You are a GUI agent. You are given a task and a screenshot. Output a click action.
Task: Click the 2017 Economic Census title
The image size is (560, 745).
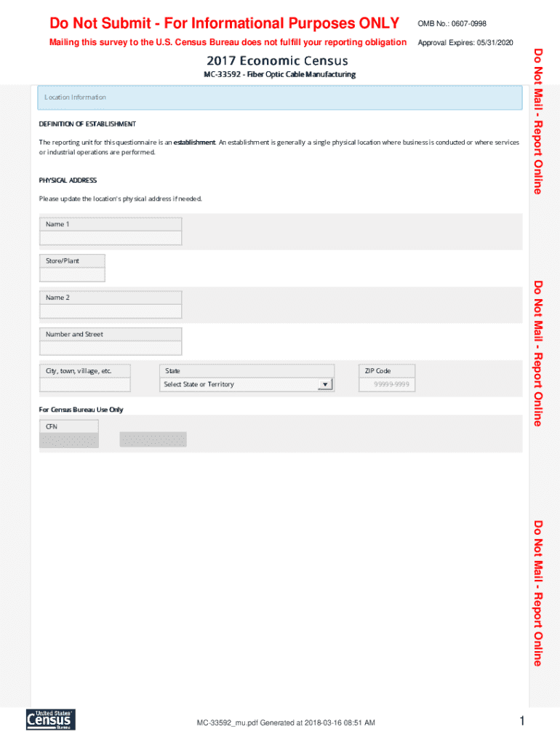click(x=277, y=60)
